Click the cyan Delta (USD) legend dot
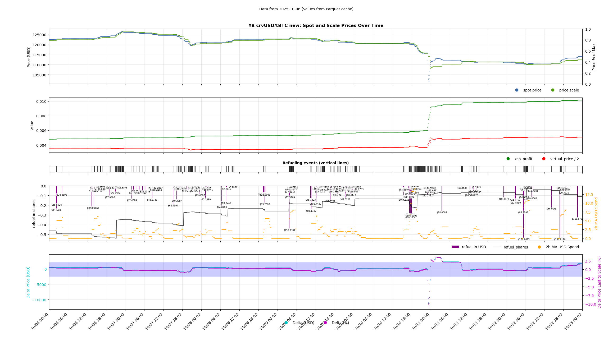 coord(286,323)
